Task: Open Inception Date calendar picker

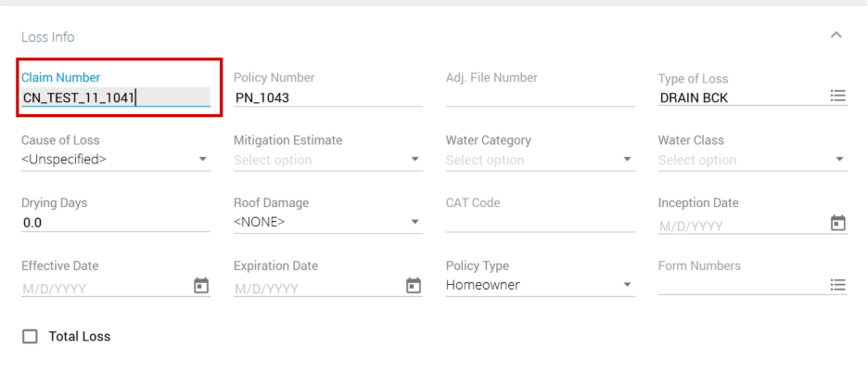Action: point(837,224)
